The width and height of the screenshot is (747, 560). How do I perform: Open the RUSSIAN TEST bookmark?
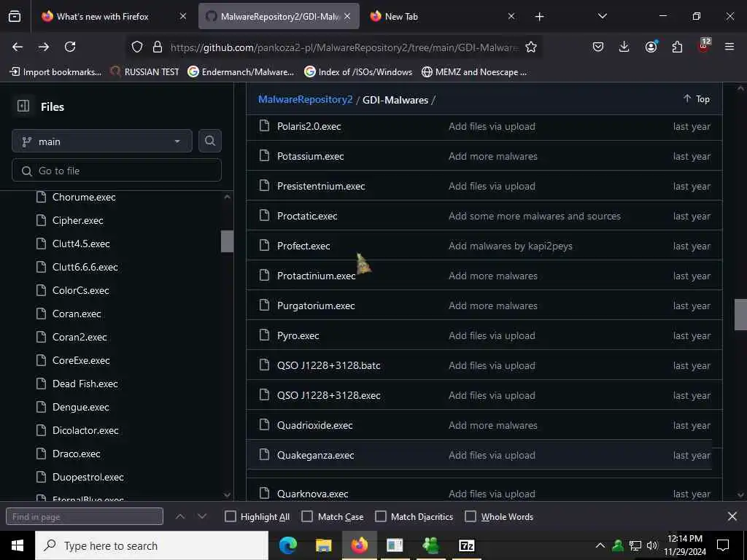(x=145, y=72)
